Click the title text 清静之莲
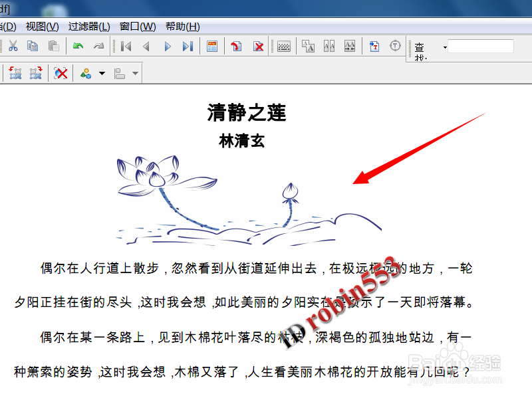532x398 pixels. [x=247, y=112]
